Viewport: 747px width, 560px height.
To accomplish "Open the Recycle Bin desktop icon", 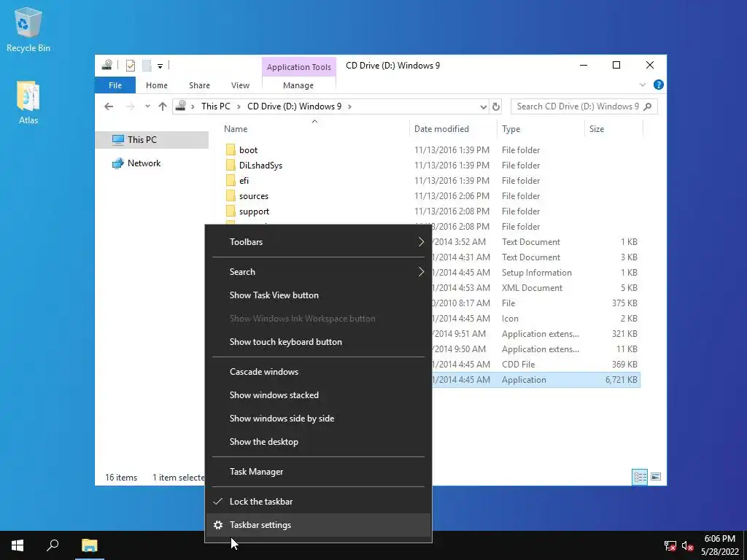I will 28,30.
